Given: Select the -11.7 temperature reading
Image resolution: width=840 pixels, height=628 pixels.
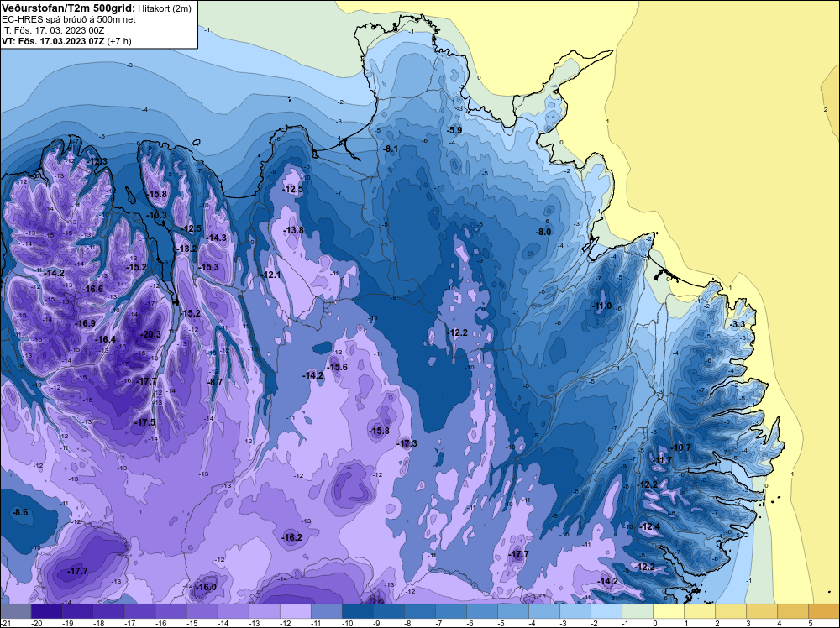Looking at the screenshot, I should (662, 460).
